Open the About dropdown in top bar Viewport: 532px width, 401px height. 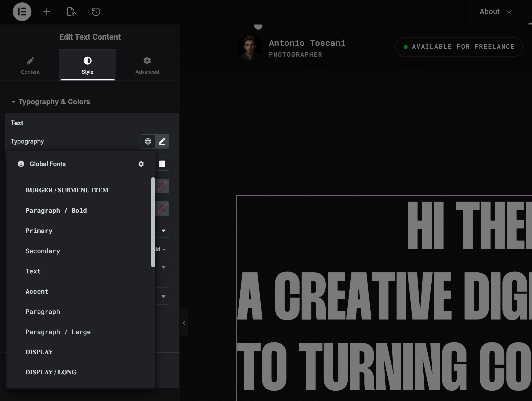coord(495,12)
